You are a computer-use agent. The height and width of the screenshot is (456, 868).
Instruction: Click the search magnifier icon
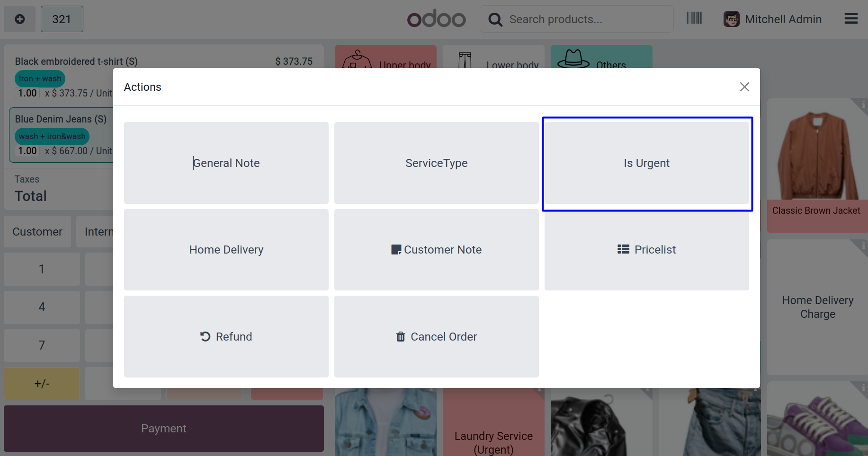click(x=495, y=19)
